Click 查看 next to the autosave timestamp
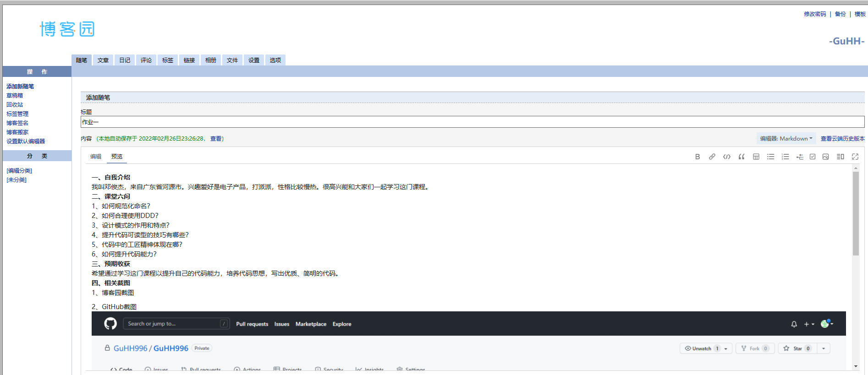868x375 pixels. pos(216,138)
